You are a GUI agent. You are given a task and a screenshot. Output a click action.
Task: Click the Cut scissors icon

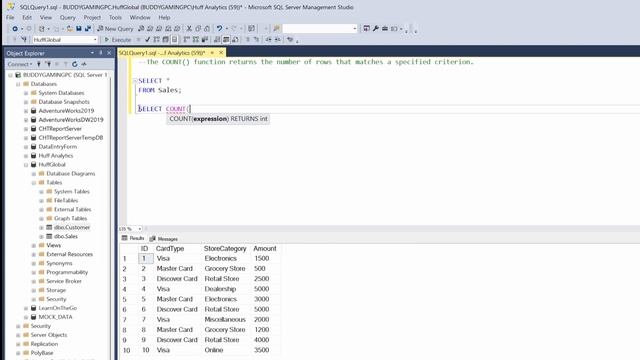tap(189, 29)
